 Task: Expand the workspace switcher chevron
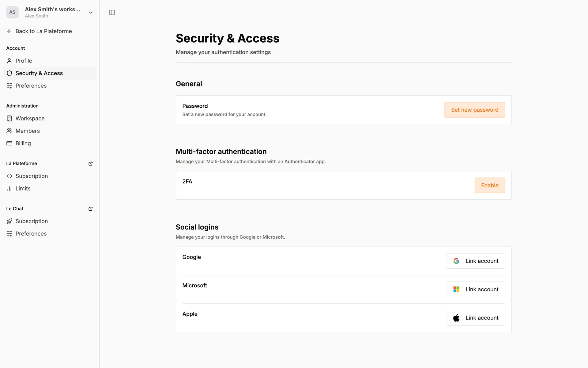pyautogui.click(x=90, y=13)
